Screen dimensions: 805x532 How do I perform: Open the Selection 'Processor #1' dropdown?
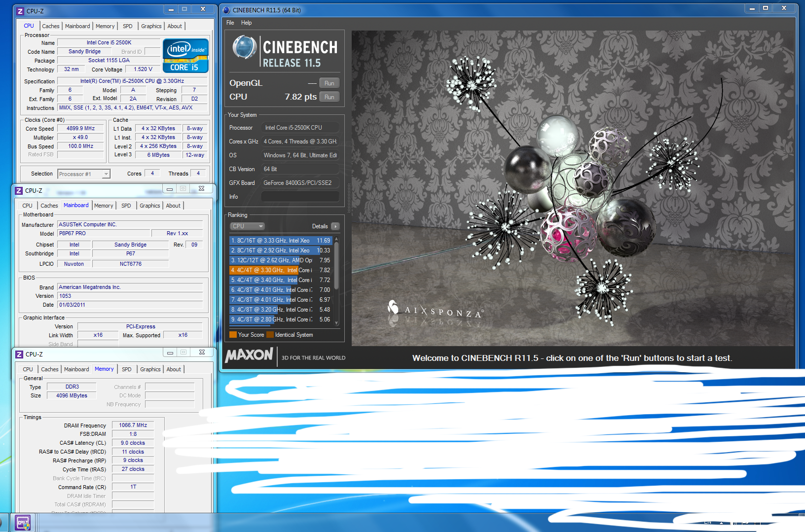pos(84,174)
